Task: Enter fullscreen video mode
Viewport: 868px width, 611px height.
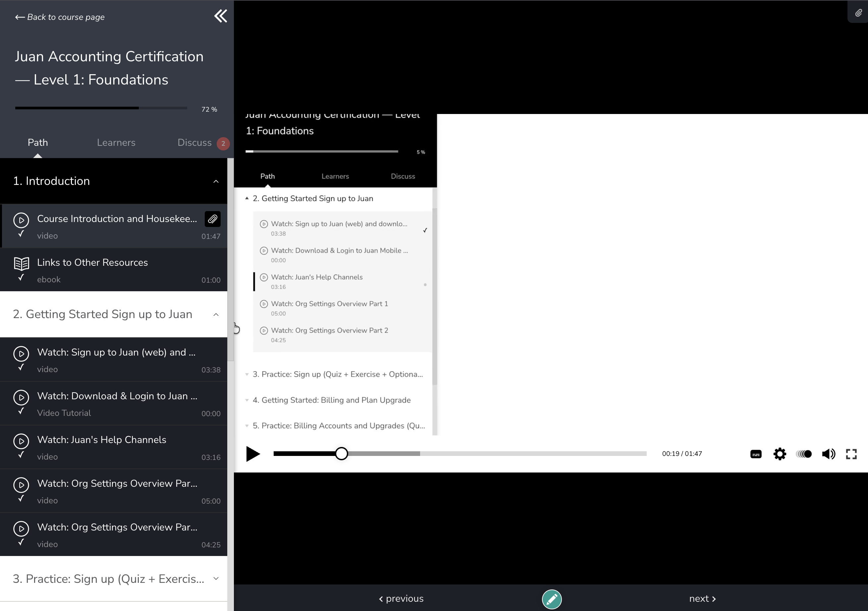Action: tap(851, 454)
